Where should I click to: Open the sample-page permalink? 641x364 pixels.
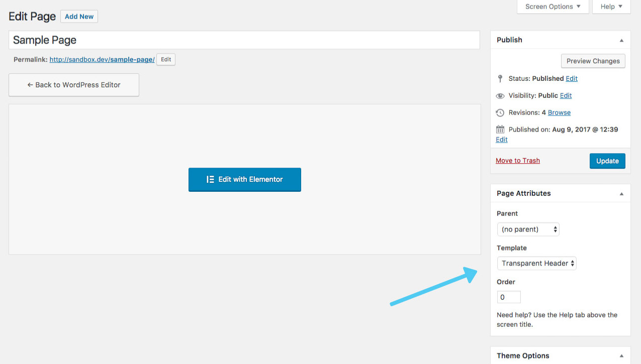click(x=101, y=59)
